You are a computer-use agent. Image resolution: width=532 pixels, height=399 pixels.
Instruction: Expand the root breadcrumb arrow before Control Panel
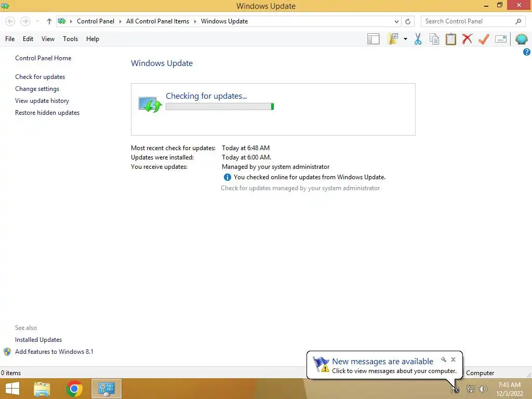[x=71, y=21]
